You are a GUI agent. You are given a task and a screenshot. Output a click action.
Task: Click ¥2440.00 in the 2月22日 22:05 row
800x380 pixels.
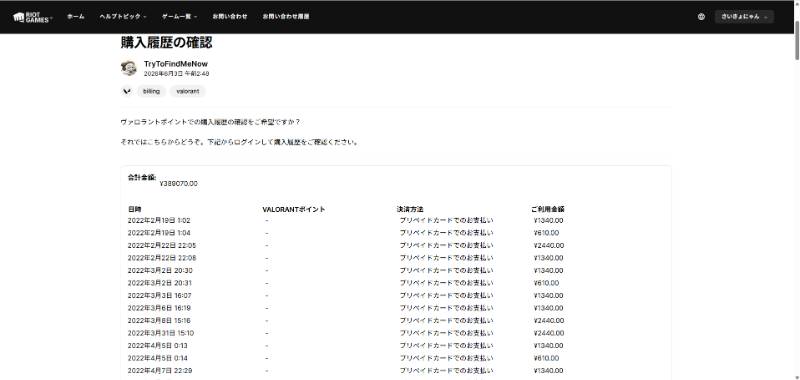click(x=548, y=245)
